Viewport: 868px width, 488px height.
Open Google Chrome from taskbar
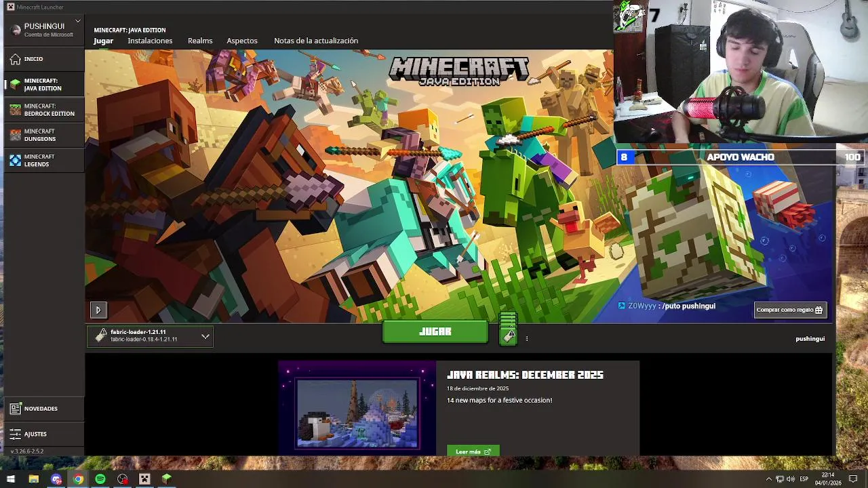(78, 479)
